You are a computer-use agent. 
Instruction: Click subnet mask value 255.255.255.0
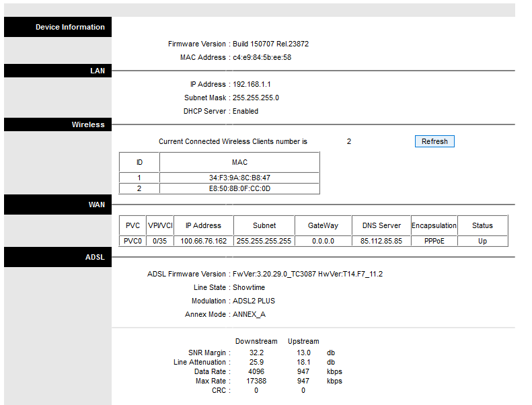click(256, 98)
